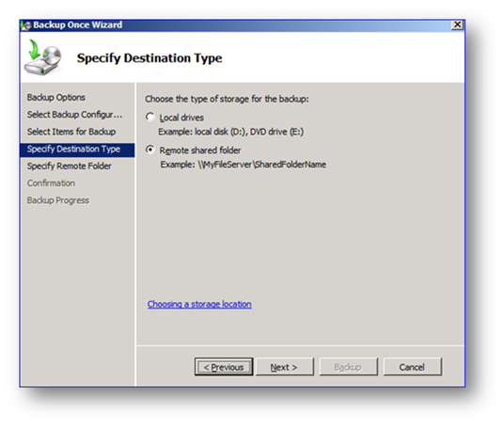This screenshot has height=426, width=504.
Task: Select Specify Destination Type step
Action: click(77, 150)
